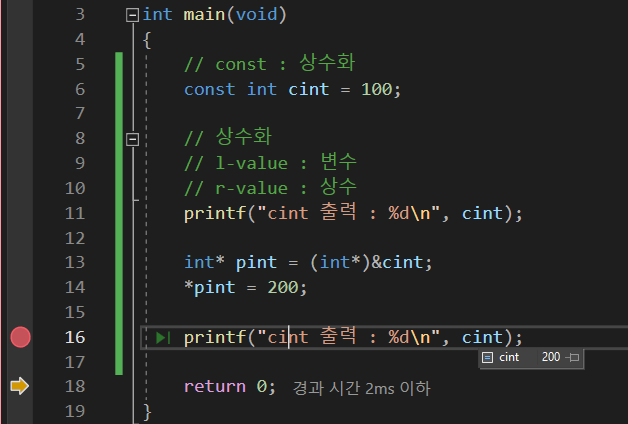The image size is (628, 424).
Task: Toggle the breakpoint on line 16
Action: point(20,337)
